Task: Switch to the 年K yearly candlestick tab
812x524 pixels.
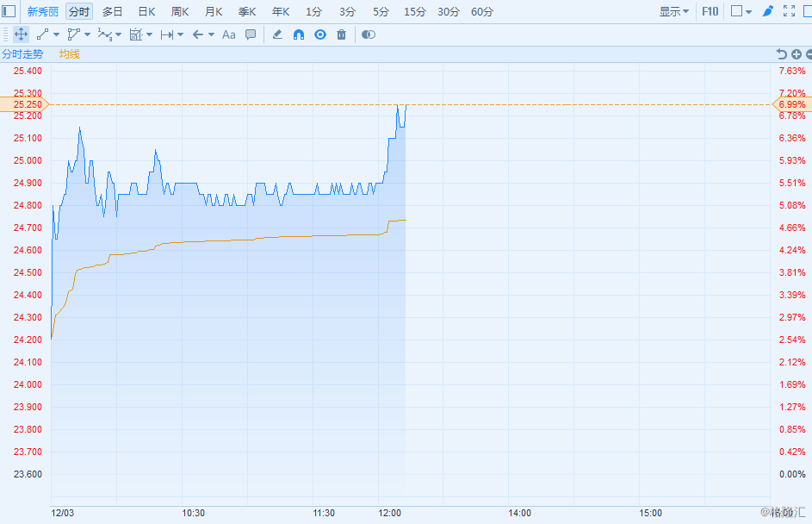Action: pos(281,11)
